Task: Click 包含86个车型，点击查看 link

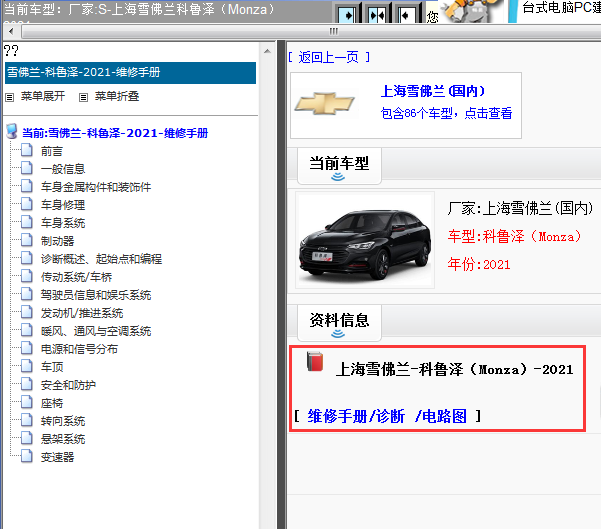Action: [x=446, y=113]
